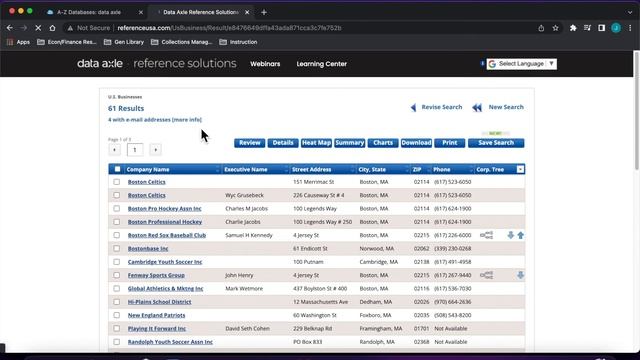Check the box for Boston Red Sox Baseball Club
The height and width of the screenshot is (360, 640).
pos(117,235)
